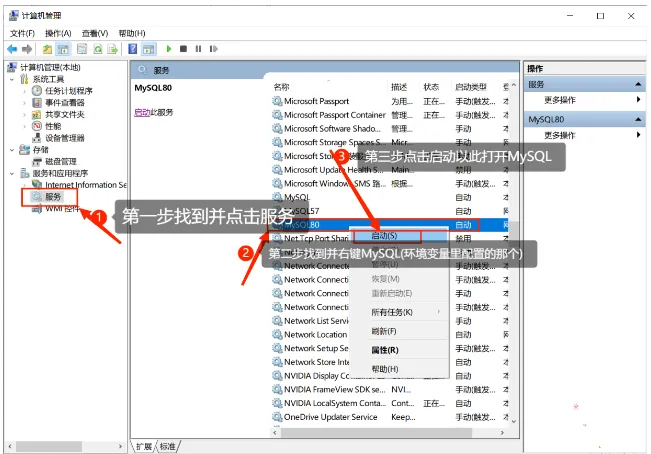The height and width of the screenshot is (454, 651).
Task: Click the refresh icon in the toolbar
Action: [98, 49]
